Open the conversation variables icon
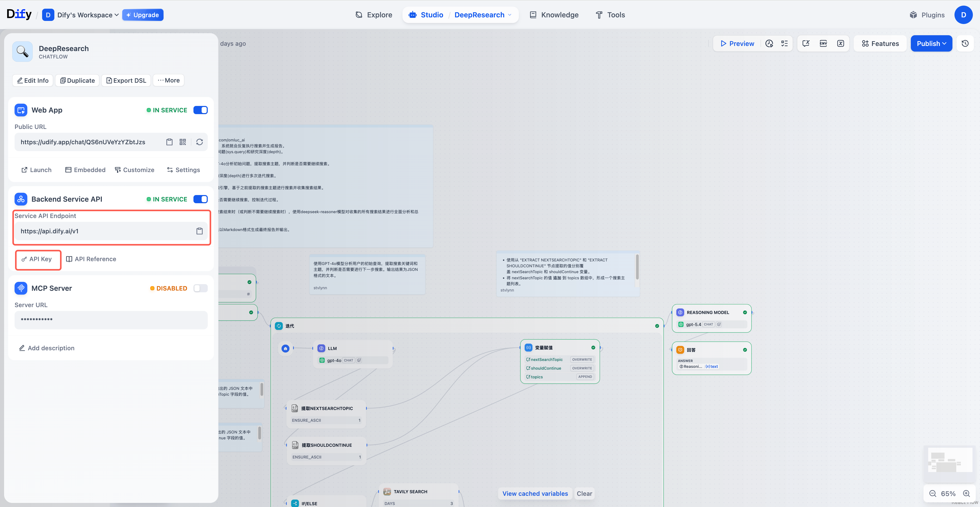980x507 pixels. pos(806,43)
